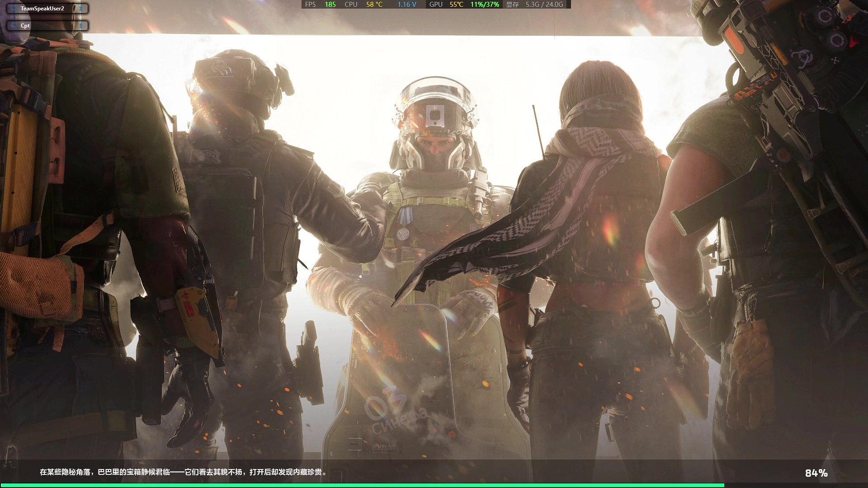Select the TeamSpeakUser2 overlay name
This screenshot has height=488, width=868.
(x=42, y=9)
